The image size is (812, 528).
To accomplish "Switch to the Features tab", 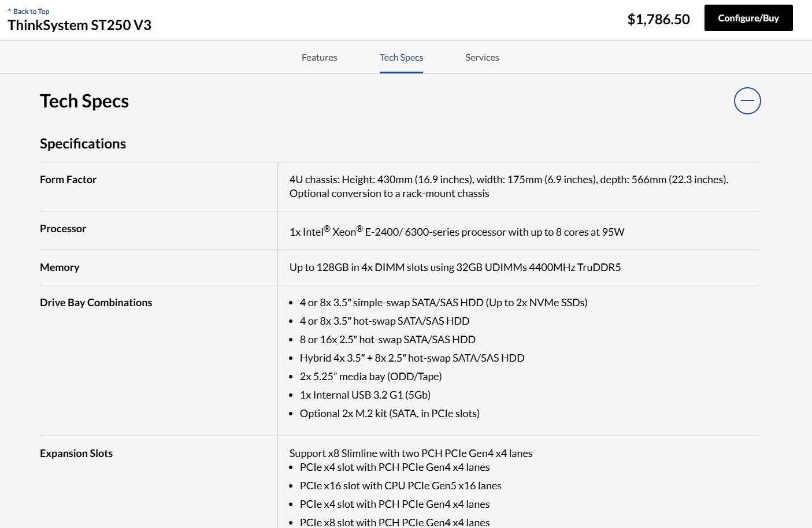I will 319,57.
